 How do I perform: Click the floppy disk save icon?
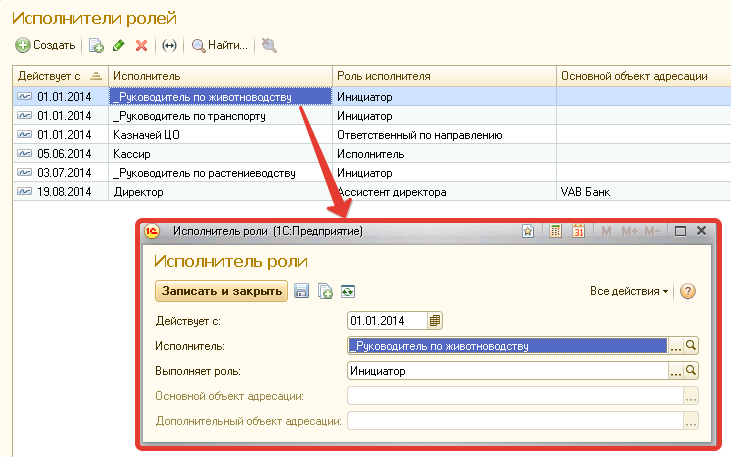301,291
